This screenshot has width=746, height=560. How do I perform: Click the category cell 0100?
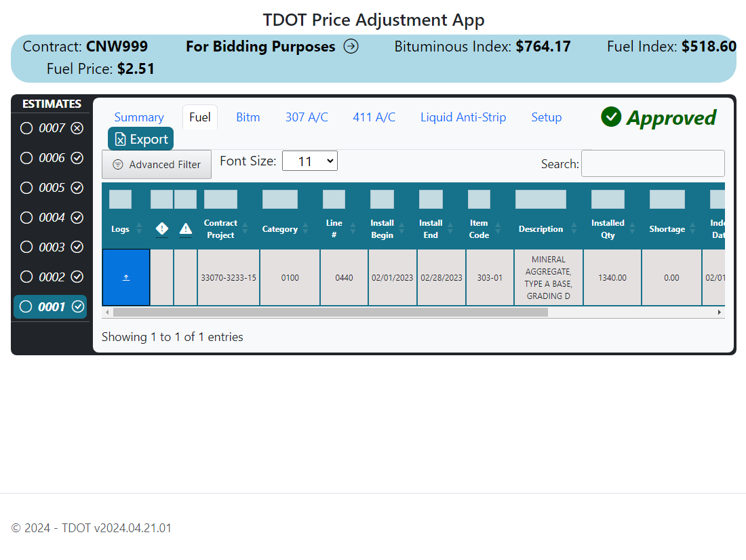click(290, 277)
